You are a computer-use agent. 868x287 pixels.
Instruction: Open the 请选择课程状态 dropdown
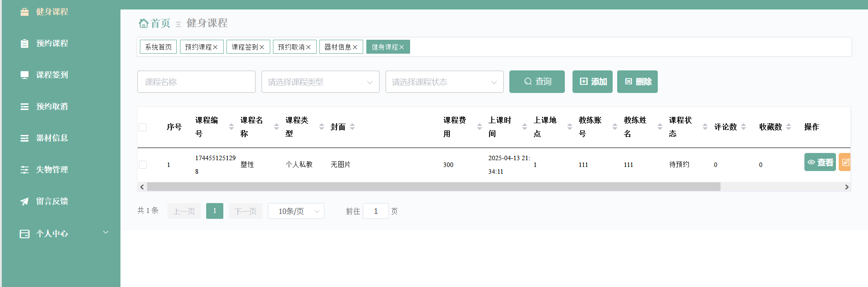pyautogui.click(x=444, y=82)
